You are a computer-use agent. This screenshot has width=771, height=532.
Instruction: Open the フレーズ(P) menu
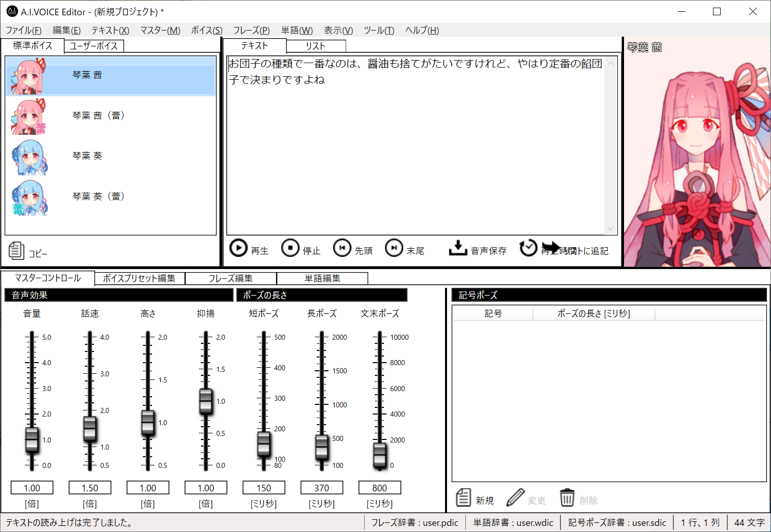251,30
